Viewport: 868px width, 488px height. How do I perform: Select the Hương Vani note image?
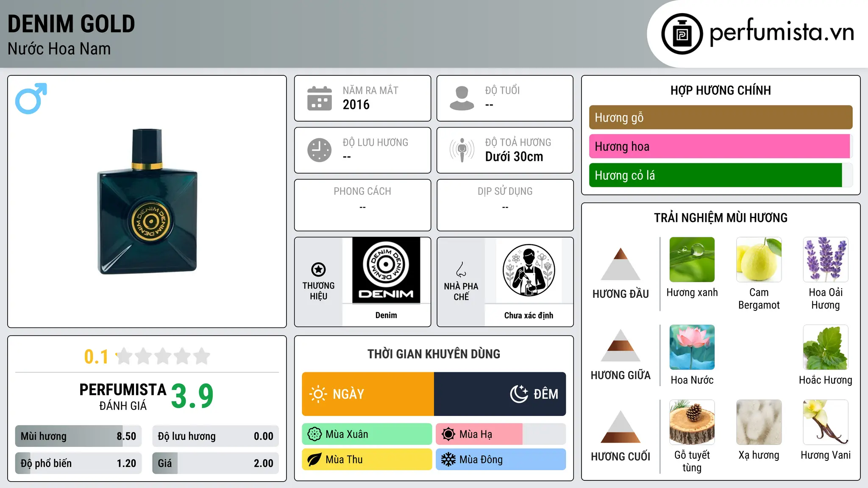(826, 422)
